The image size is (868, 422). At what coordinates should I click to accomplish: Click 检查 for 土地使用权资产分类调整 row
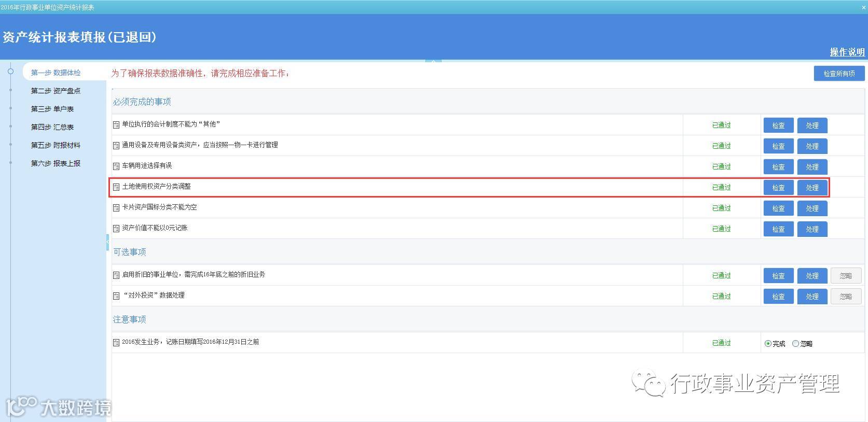(x=778, y=188)
